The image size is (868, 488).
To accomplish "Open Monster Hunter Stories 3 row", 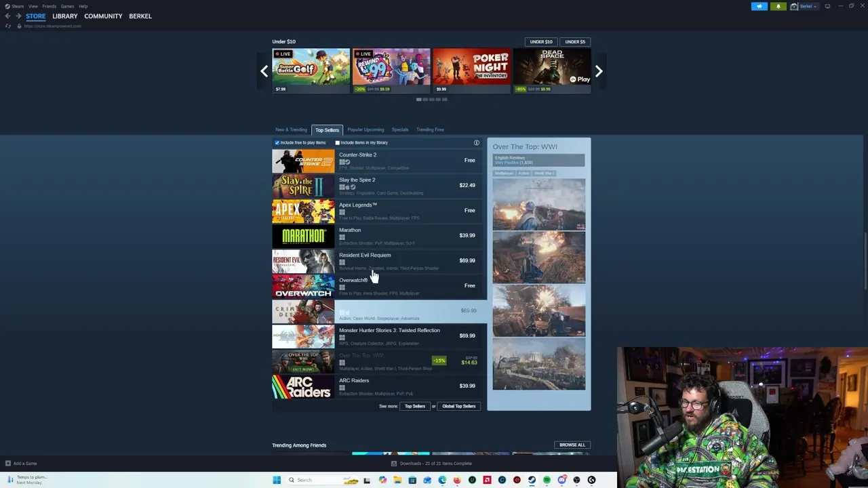I will tap(379, 336).
